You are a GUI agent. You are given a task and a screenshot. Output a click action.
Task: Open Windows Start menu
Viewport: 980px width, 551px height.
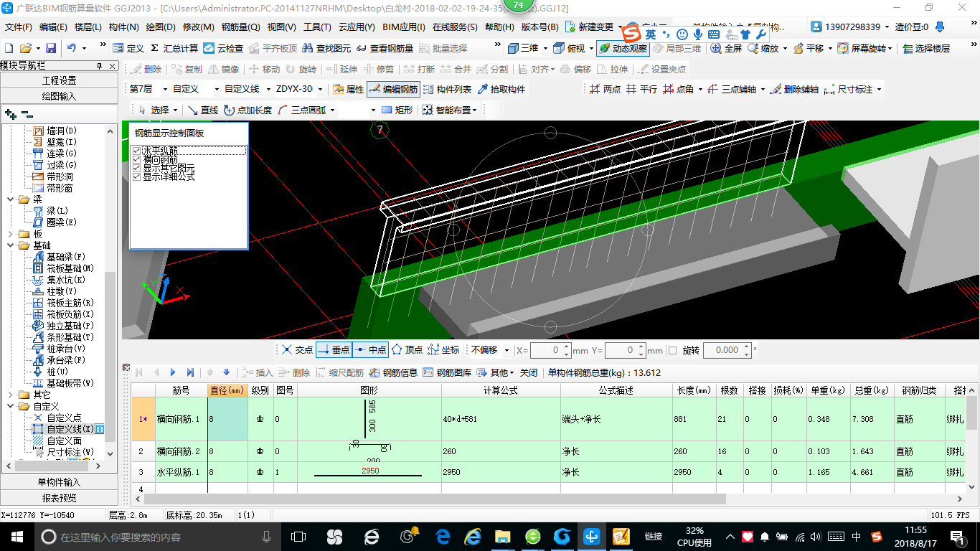(x=16, y=536)
